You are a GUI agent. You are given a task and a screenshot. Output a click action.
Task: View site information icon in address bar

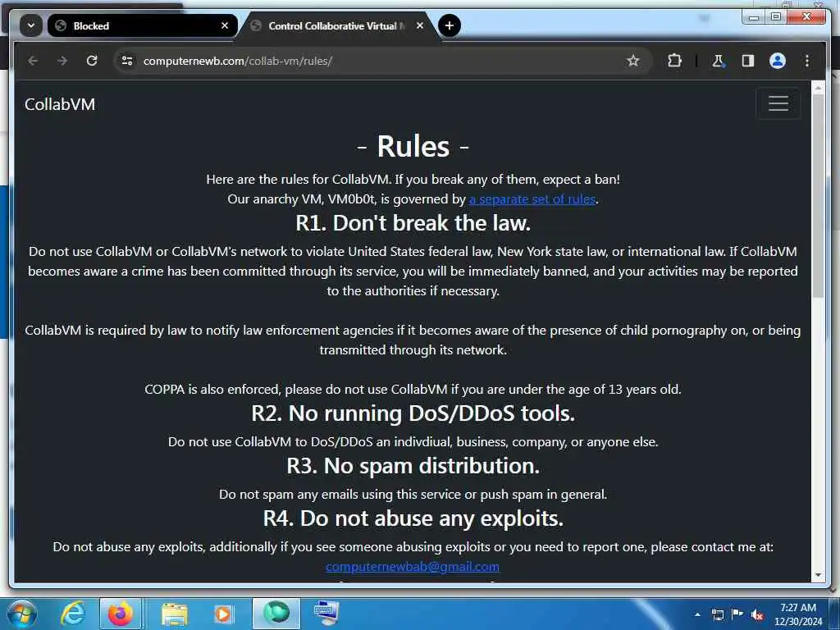[127, 61]
